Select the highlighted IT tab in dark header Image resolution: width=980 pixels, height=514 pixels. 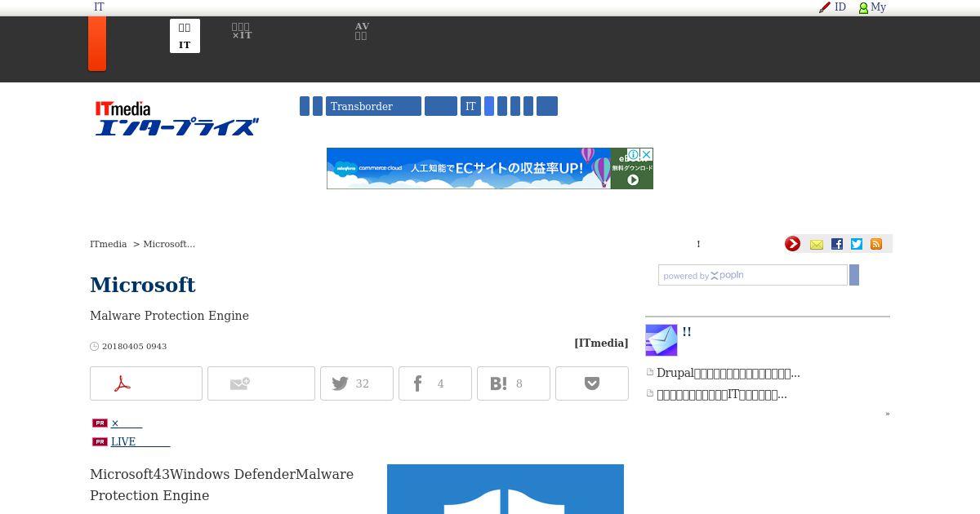[185, 36]
